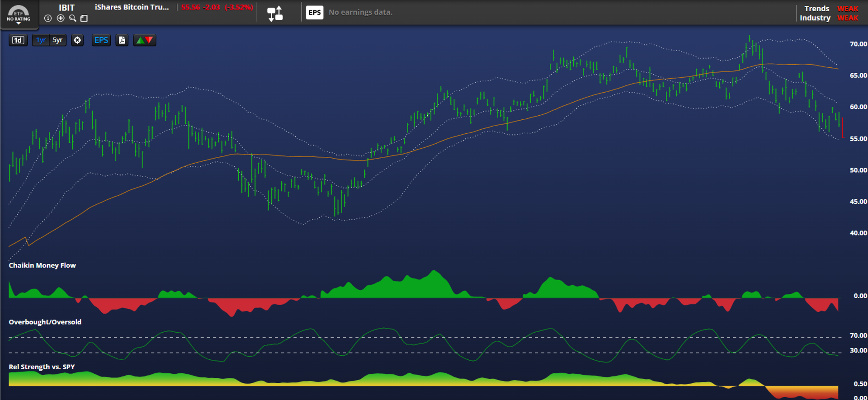Expand the ETF No Rating gauge dropdown
Viewport: 868px width, 400px height.
point(19,14)
